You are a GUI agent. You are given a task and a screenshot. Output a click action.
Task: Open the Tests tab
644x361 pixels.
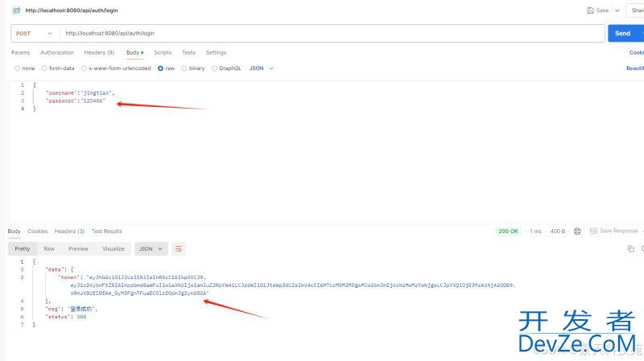(x=188, y=52)
